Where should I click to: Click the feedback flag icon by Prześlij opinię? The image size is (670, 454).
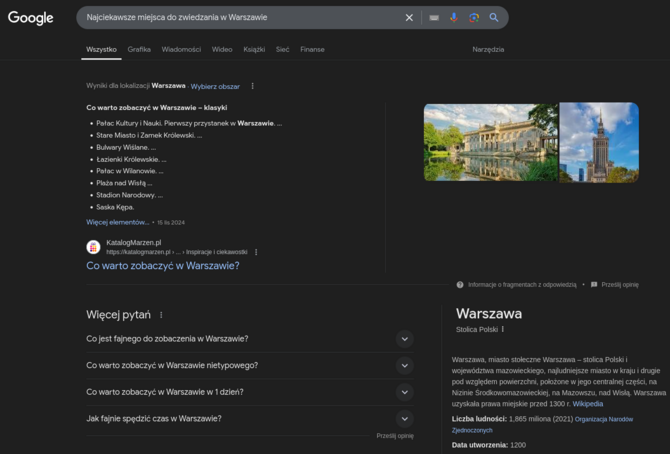click(x=594, y=285)
